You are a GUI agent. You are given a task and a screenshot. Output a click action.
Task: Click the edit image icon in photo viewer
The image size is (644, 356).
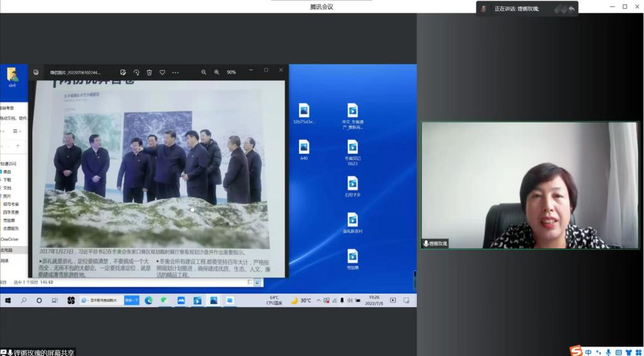click(x=122, y=72)
